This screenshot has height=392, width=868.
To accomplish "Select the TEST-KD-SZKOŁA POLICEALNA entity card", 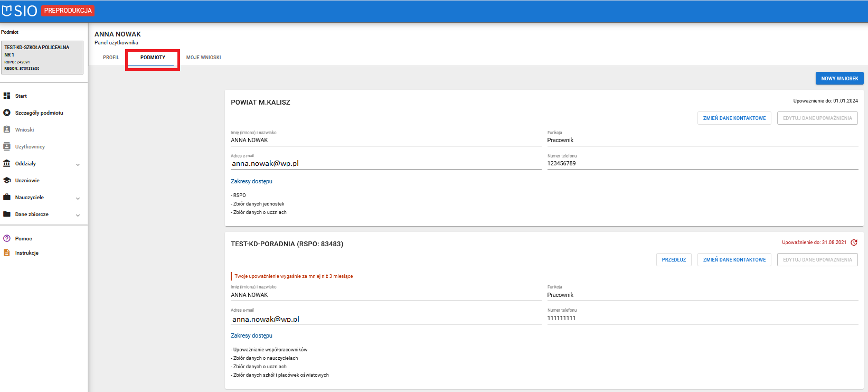I will (x=42, y=58).
